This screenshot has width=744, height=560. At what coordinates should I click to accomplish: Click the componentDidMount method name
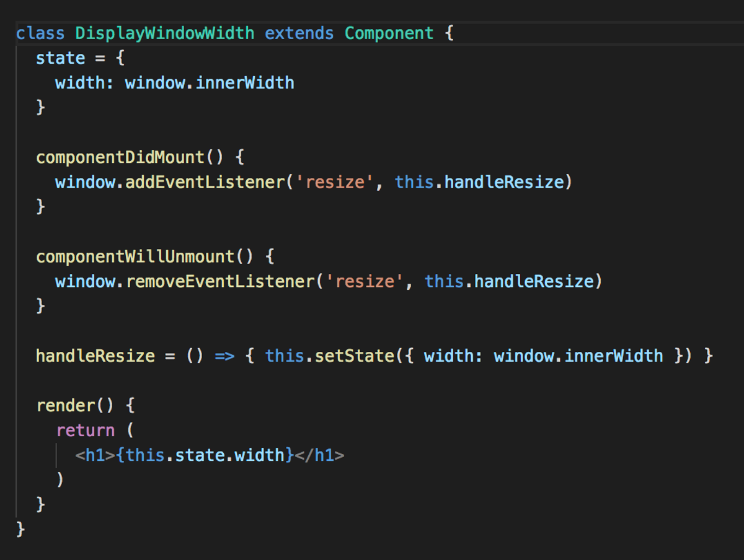(x=120, y=157)
